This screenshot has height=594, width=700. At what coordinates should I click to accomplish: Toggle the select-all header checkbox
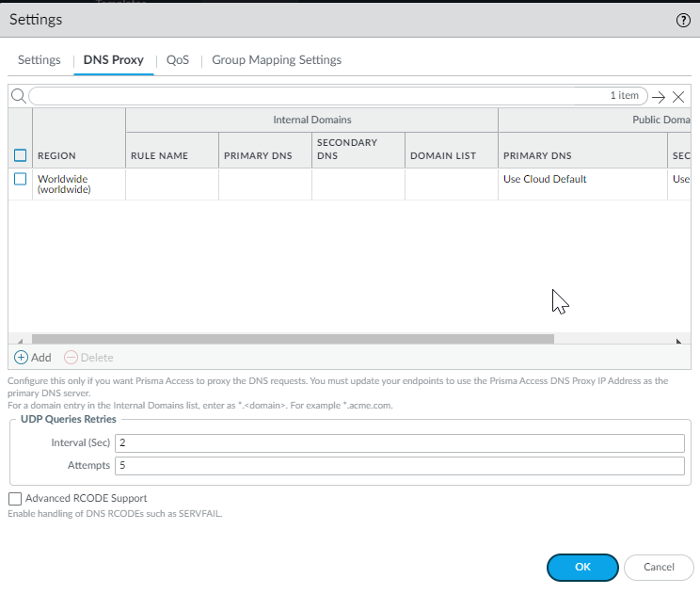[21, 155]
